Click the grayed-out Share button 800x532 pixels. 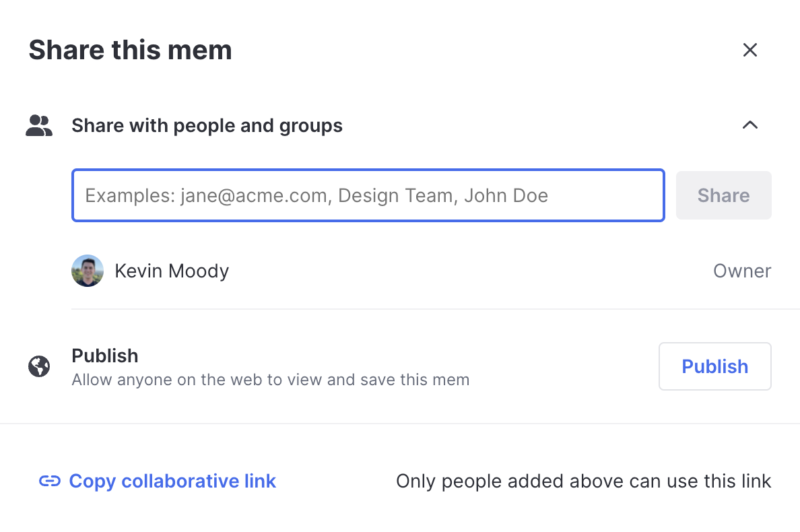coord(723,195)
